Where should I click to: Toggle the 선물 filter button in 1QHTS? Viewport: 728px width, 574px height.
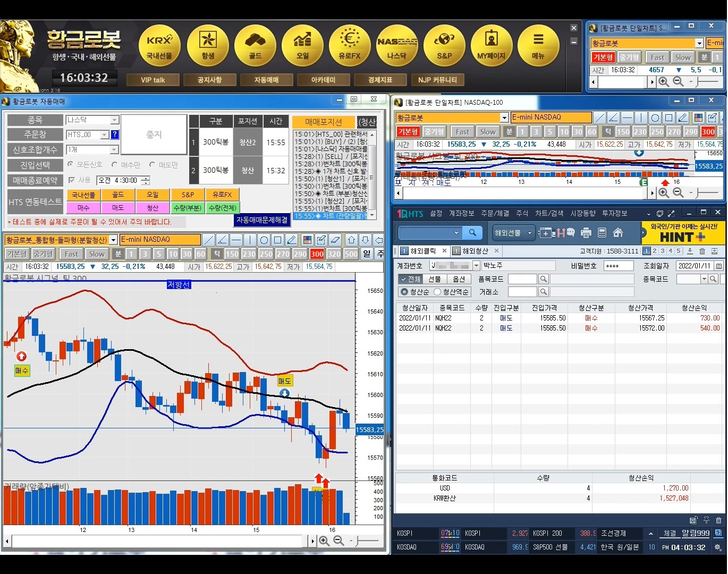coord(435,279)
